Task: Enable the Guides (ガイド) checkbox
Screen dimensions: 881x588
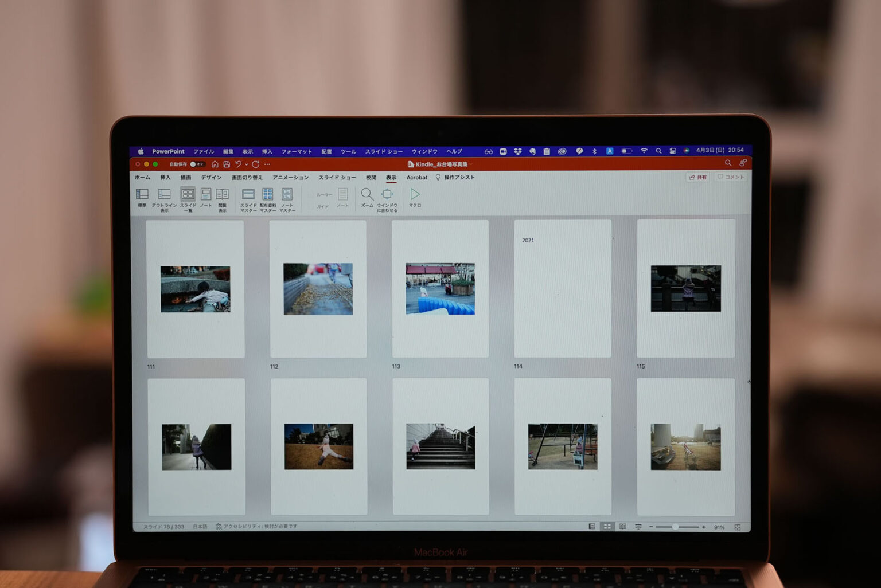Action: [311, 206]
